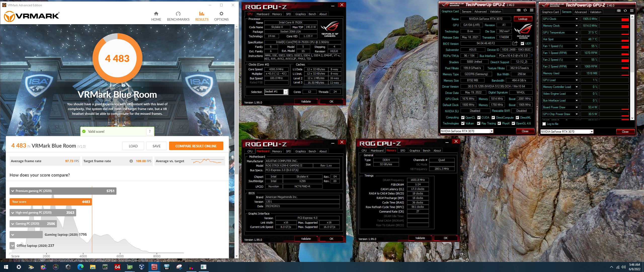Toggle the DirectML checkbox

(x=517, y=117)
